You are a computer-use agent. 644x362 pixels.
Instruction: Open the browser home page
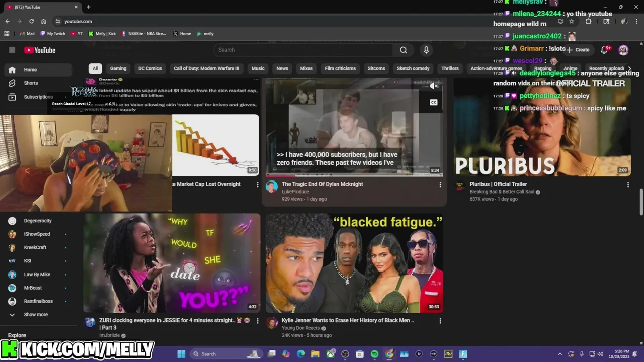(x=44, y=21)
